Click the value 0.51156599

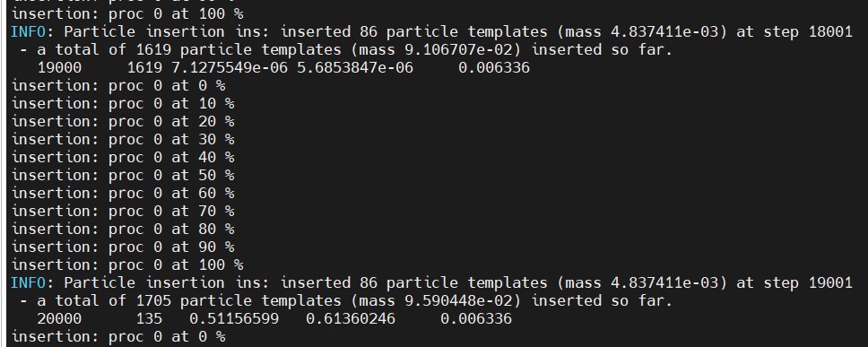point(234,319)
